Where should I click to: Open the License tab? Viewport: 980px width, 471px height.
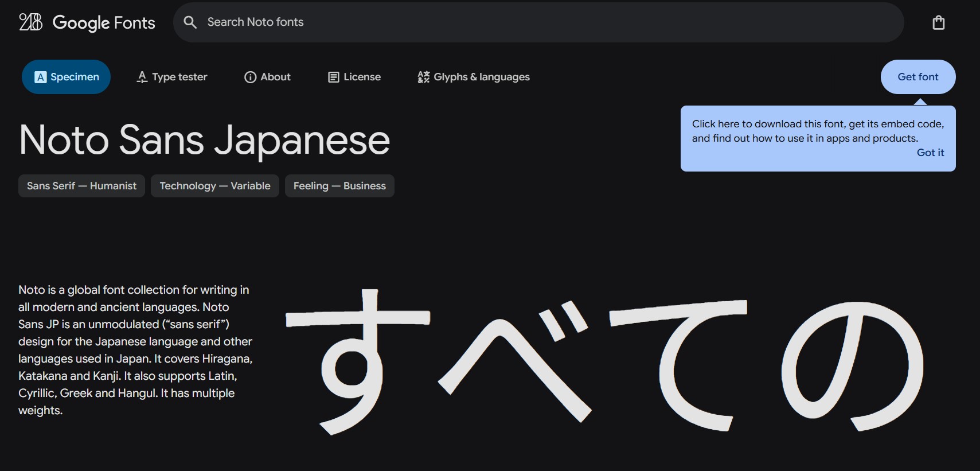point(354,77)
